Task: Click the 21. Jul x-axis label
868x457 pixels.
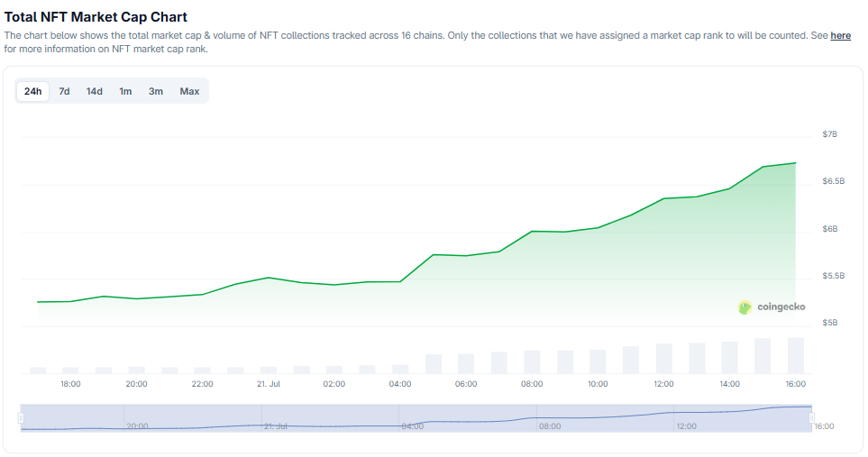Action: [x=269, y=384]
